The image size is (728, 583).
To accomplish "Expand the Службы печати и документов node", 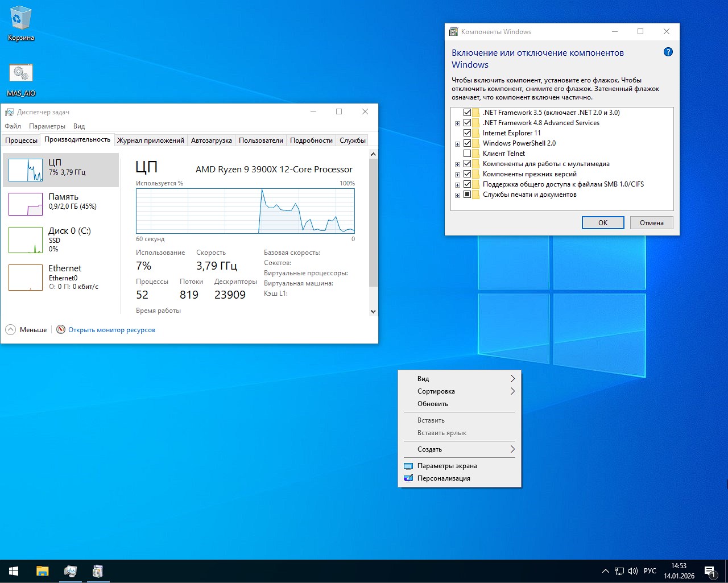I will [x=458, y=195].
